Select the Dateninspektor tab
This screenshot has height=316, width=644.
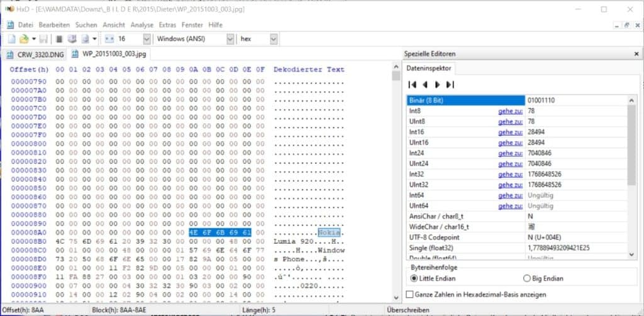[428, 69]
